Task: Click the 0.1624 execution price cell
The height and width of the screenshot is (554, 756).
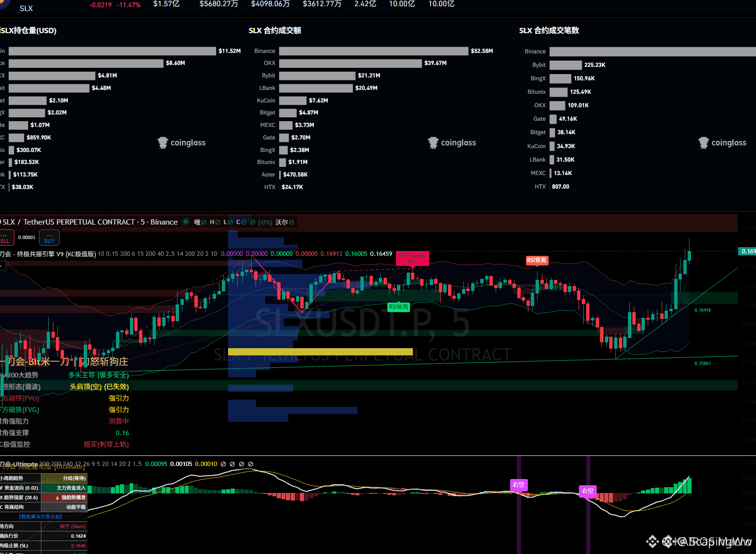Action: pyautogui.click(x=64, y=536)
